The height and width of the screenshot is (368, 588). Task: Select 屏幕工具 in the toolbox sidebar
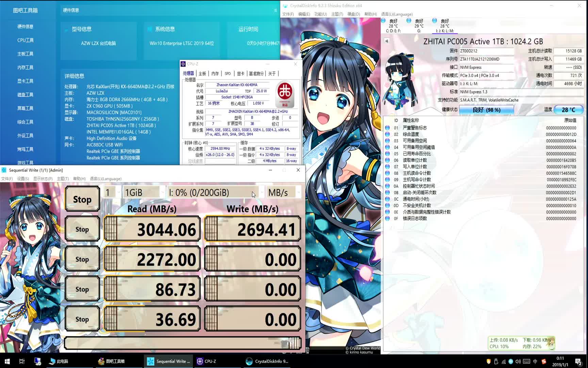point(26,108)
